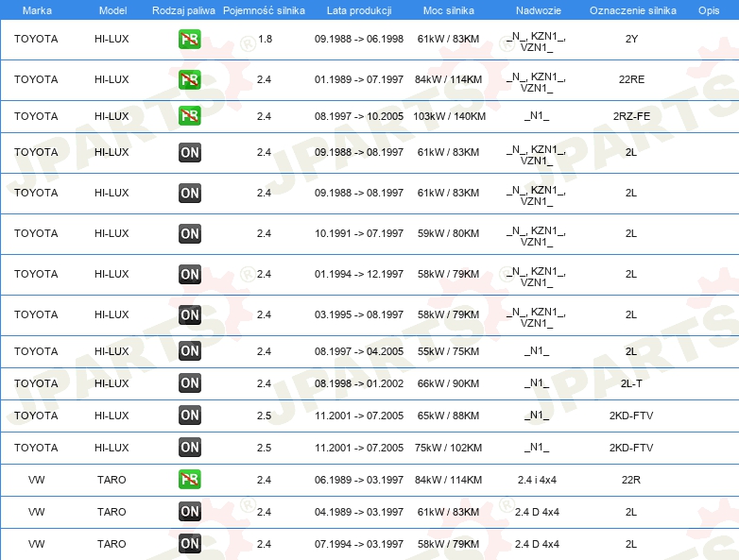Viewport: 739px width, 560px height.
Task: Select the 04.1989 -> 03.1997 production years cell
Action: tap(359, 512)
